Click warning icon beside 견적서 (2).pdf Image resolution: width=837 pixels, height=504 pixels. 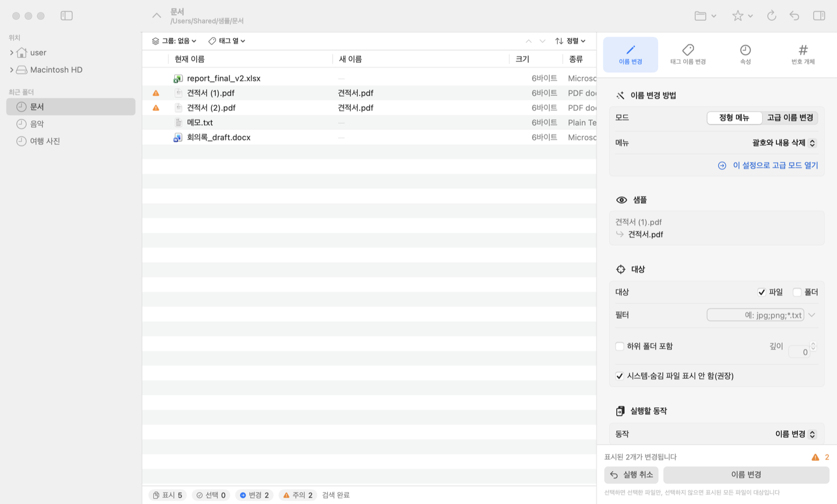pos(156,108)
